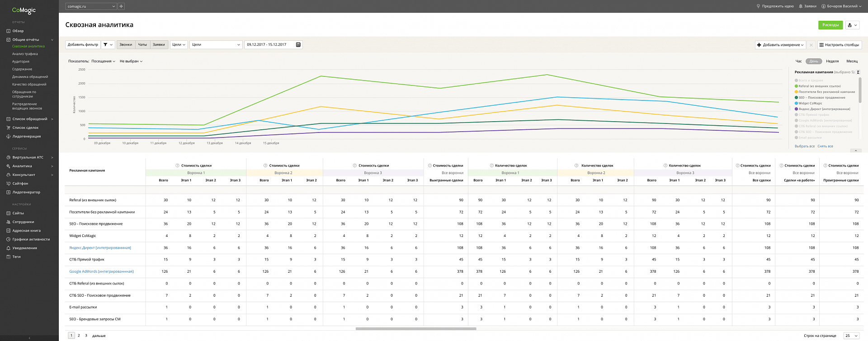868x341 pixels.
Task: Click the plus icon next to comagic.ru
Action: tap(121, 6)
